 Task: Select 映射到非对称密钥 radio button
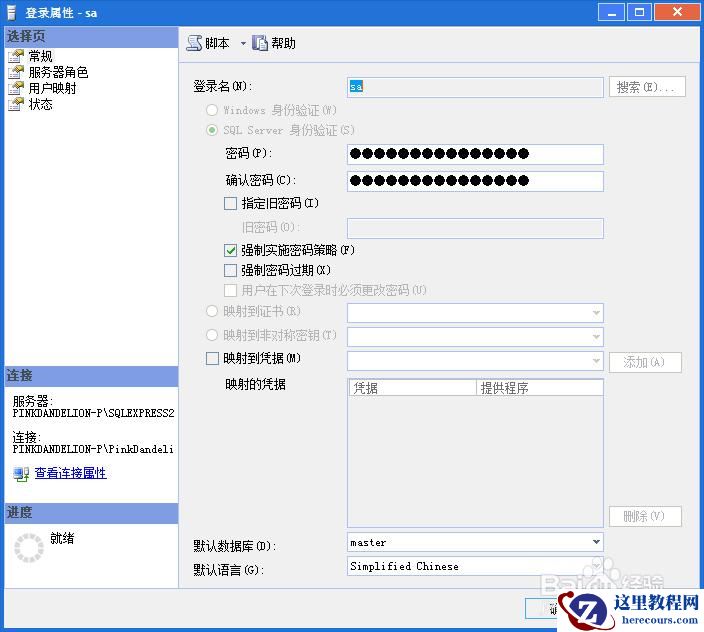pyautogui.click(x=212, y=335)
